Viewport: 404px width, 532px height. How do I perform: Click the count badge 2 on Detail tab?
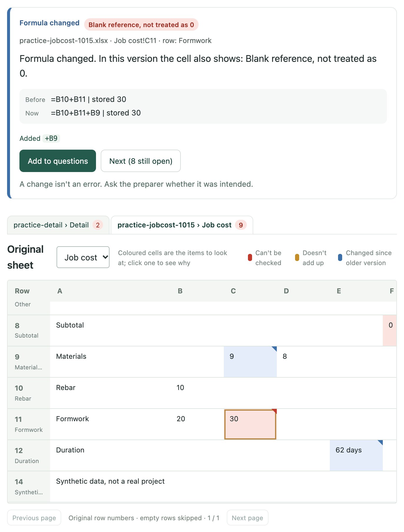coord(98,225)
